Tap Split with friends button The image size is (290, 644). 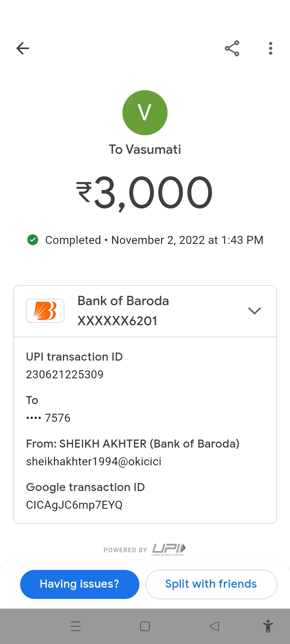(211, 584)
